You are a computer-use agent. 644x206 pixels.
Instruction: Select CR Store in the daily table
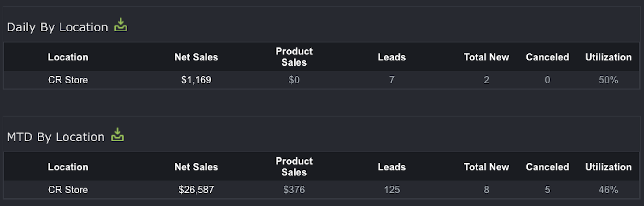(x=68, y=80)
